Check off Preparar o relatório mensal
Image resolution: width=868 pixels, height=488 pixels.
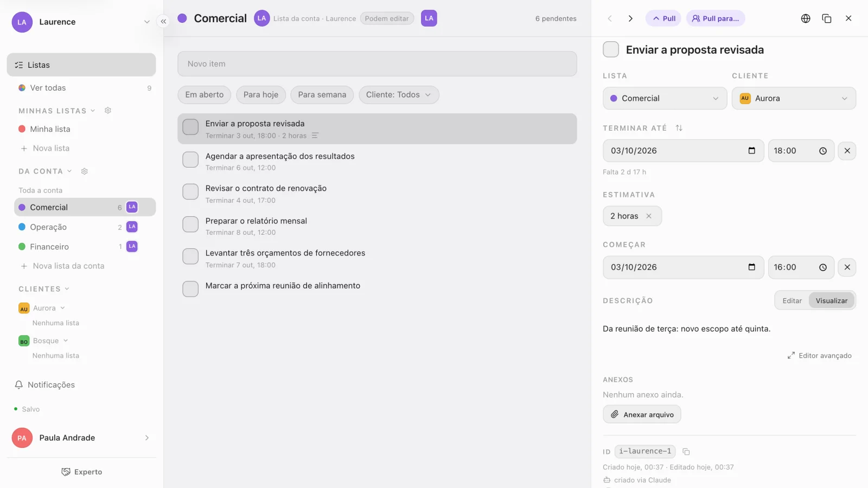(190, 224)
